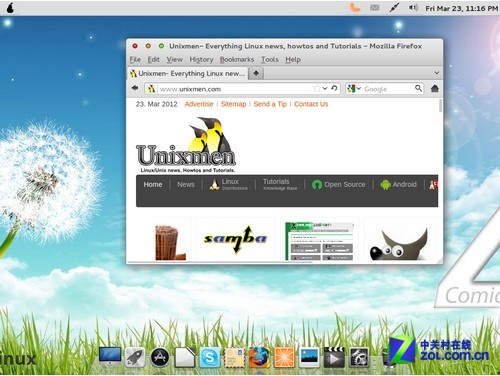Open the samba article thumbnail
This screenshot has height=376, width=500.
coord(235,239)
